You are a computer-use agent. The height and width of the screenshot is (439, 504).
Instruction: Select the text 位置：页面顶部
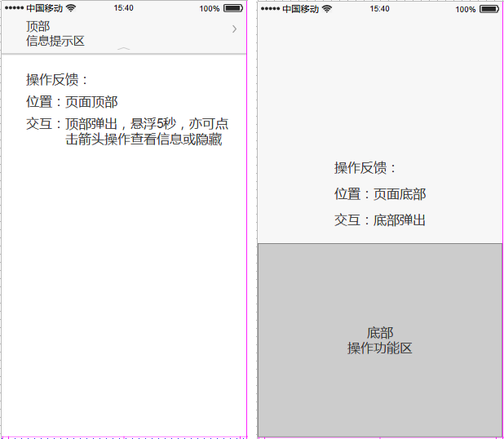(72, 102)
